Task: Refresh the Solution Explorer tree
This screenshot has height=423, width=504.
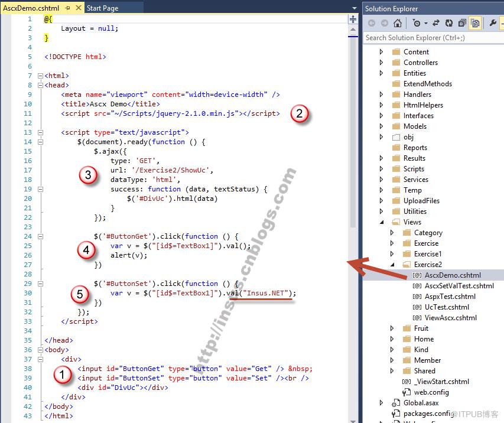Action: (x=448, y=23)
